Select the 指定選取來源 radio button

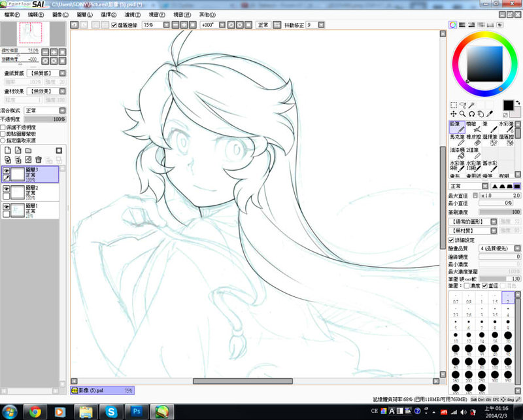click(3, 141)
